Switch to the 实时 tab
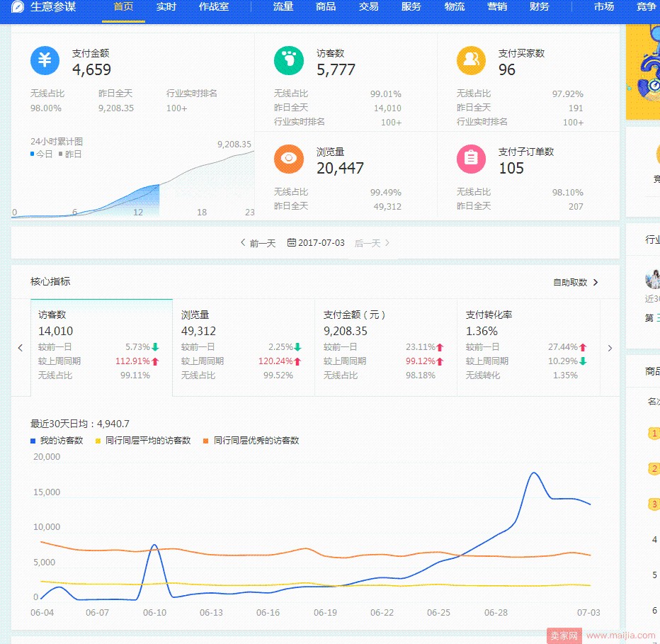Viewport: 660px width, 644px height. pos(166,7)
